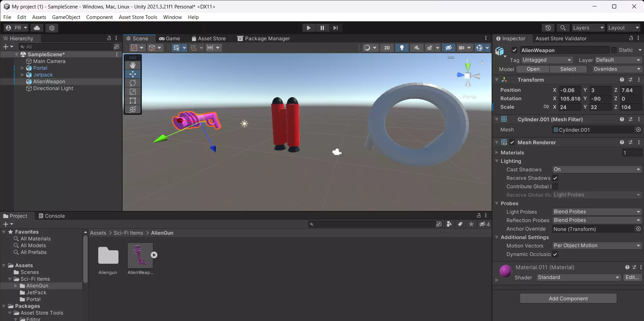Select the Rect transform tool

coord(133,100)
